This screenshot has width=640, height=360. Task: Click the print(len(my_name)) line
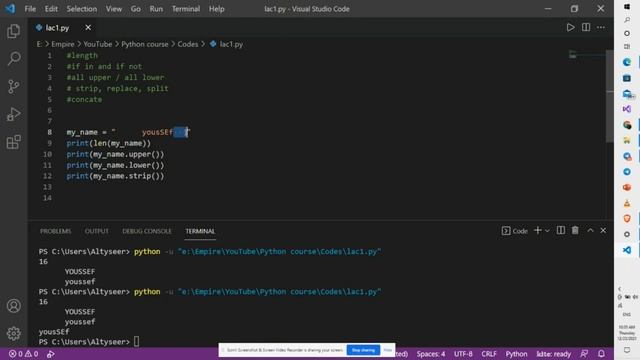[109, 143]
